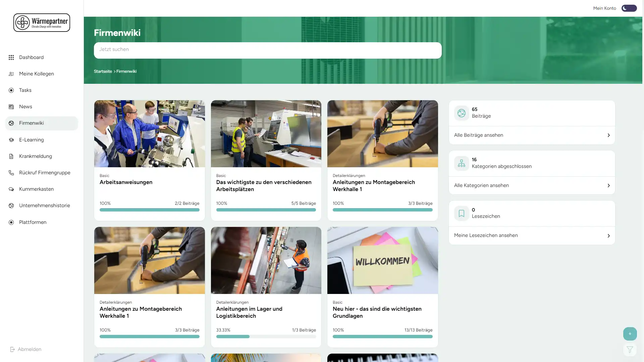Click Firmenwiki breadcrumb link
Viewport: 644px width, 362px height.
point(126,71)
